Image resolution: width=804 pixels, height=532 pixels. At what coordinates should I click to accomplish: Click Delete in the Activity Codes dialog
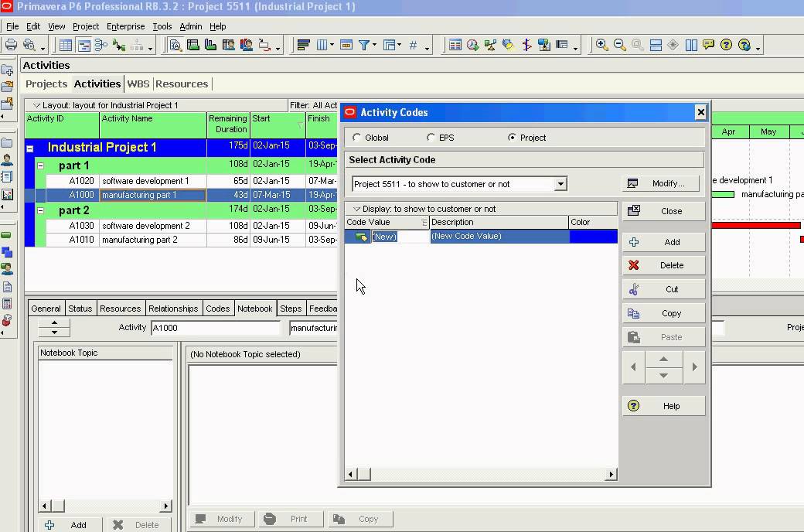click(663, 265)
